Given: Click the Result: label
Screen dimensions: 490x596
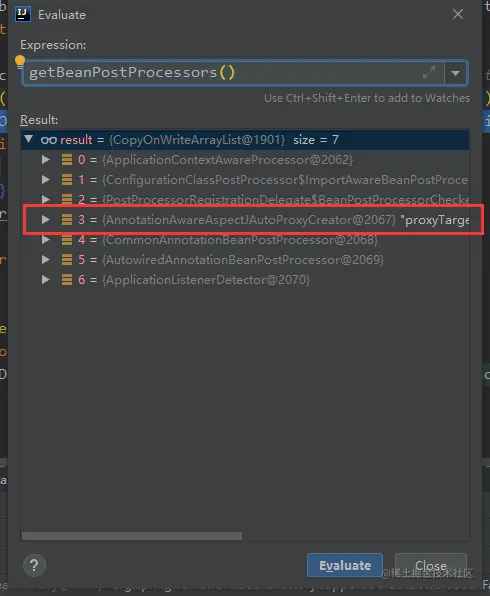Looking at the screenshot, I should pyautogui.click(x=39, y=120).
